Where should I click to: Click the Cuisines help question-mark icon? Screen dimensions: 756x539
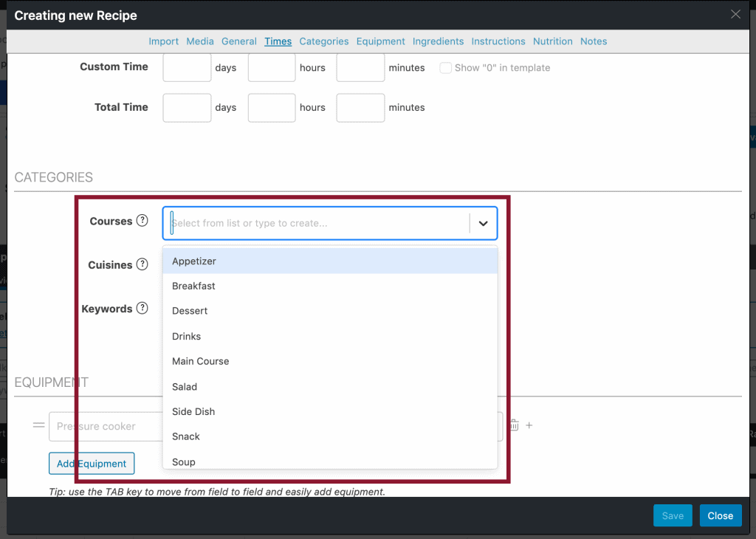tap(142, 264)
